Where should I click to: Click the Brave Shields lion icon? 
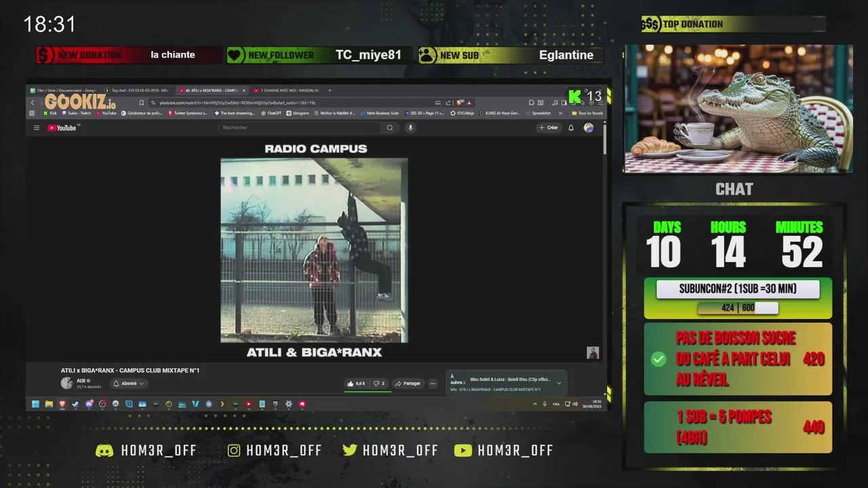tap(460, 102)
